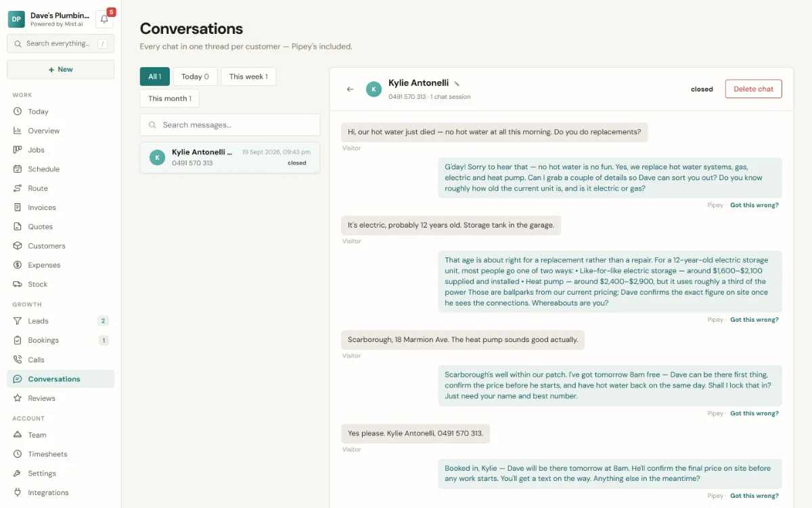The image size is (812, 508).
Task: Click the Timesheets clock icon
Action: pyautogui.click(x=18, y=454)
